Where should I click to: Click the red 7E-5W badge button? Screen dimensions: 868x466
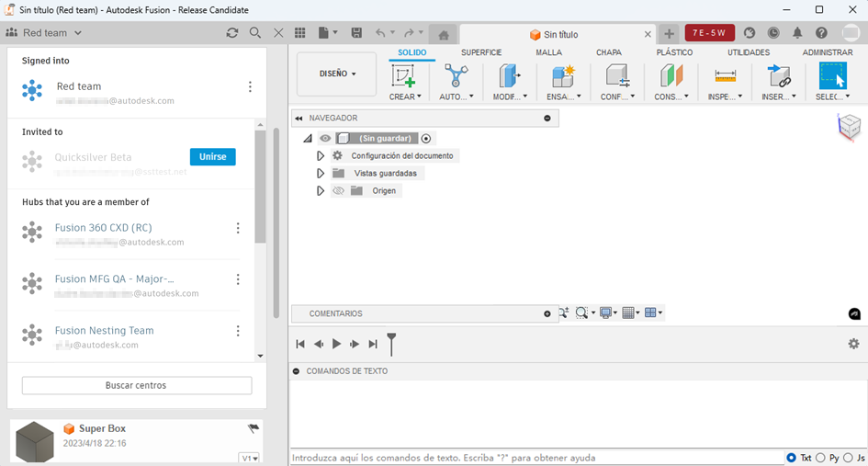click(x=710, y=33)
